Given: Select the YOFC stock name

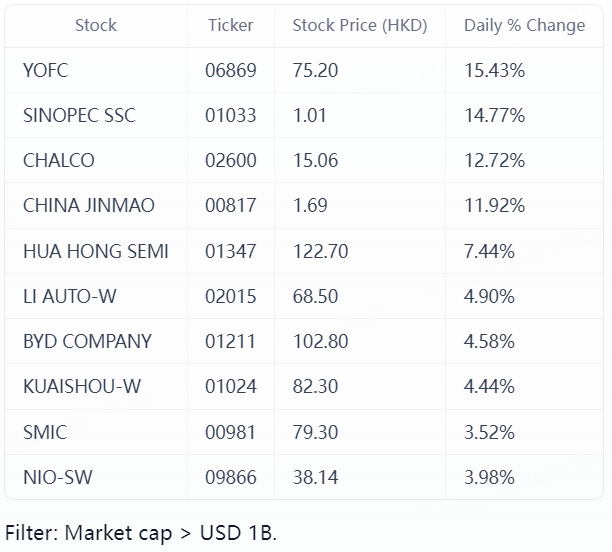Looking at the screenshot, I should click(x=45, y=70).
